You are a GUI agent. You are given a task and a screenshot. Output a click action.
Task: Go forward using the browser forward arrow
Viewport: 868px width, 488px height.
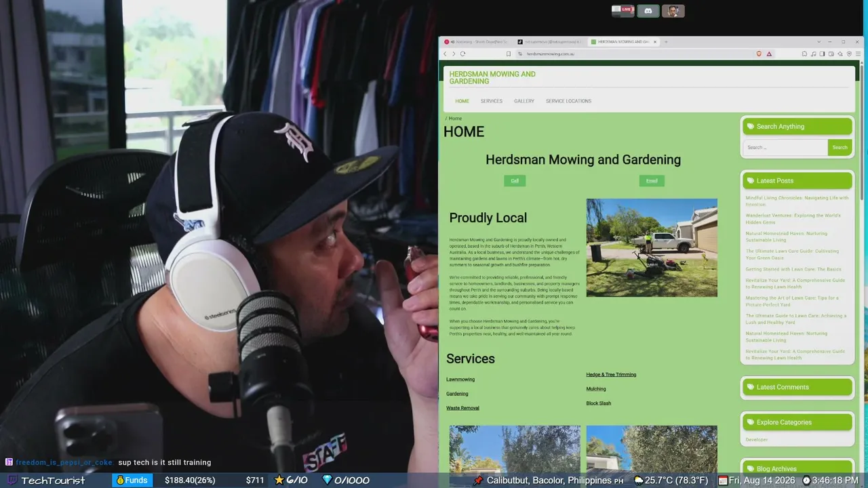pyautogui.click(x=454, y=54)
